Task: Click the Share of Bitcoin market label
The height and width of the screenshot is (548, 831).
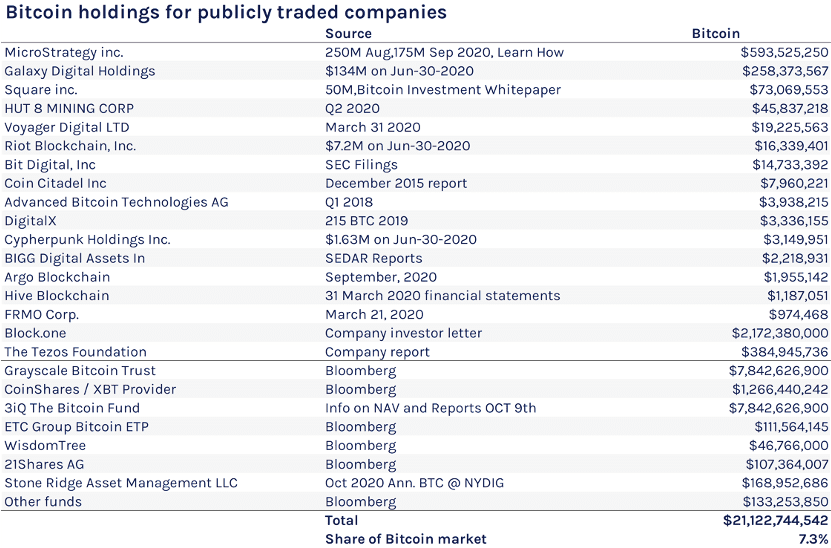Action: (x=405, y=540)
